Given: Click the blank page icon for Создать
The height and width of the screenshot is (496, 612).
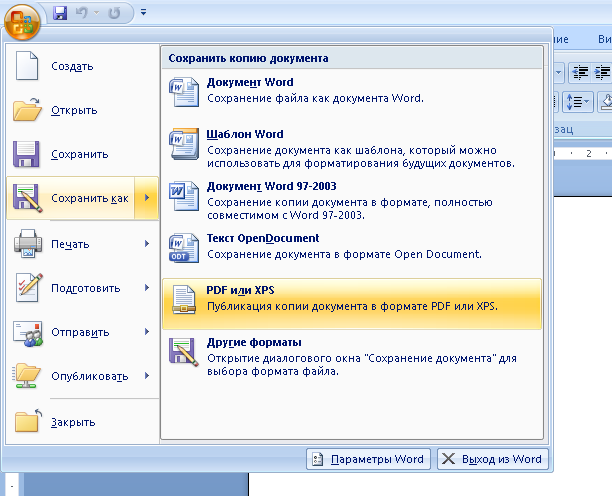Looking at the screenshot, I should pyautogui.click(x=27, y=66).
